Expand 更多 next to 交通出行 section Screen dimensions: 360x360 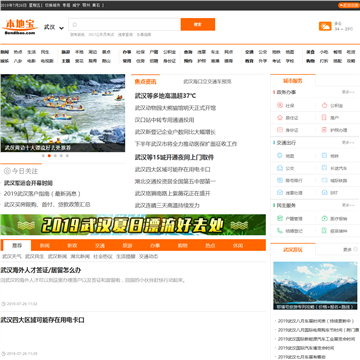tap(348, 142)
